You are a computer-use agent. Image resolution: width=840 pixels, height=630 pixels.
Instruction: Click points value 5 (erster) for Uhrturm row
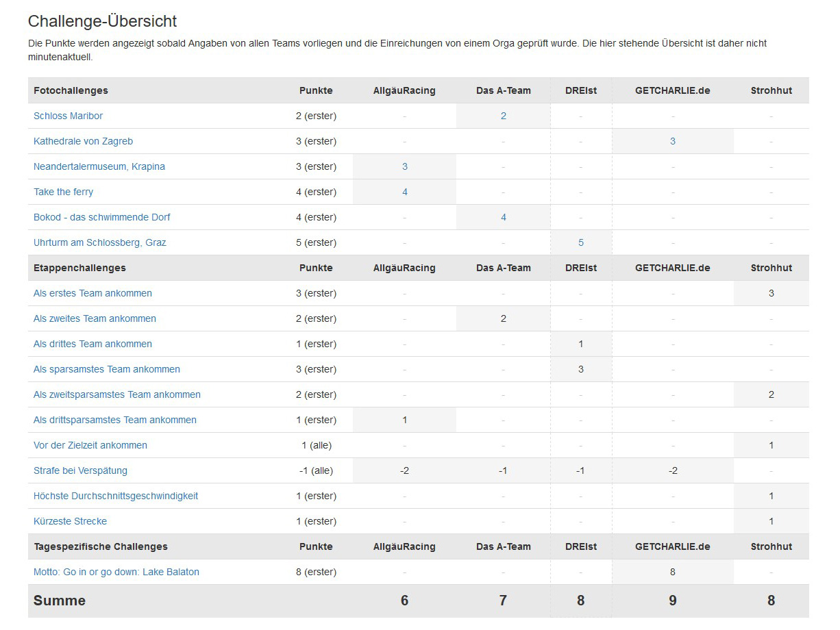(316, 242)
